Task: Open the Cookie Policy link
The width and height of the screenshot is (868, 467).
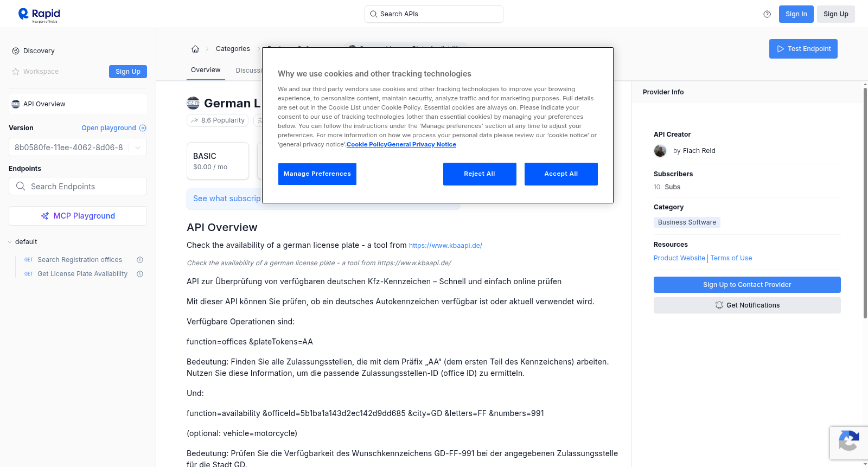Action: (x=367, y=144)
